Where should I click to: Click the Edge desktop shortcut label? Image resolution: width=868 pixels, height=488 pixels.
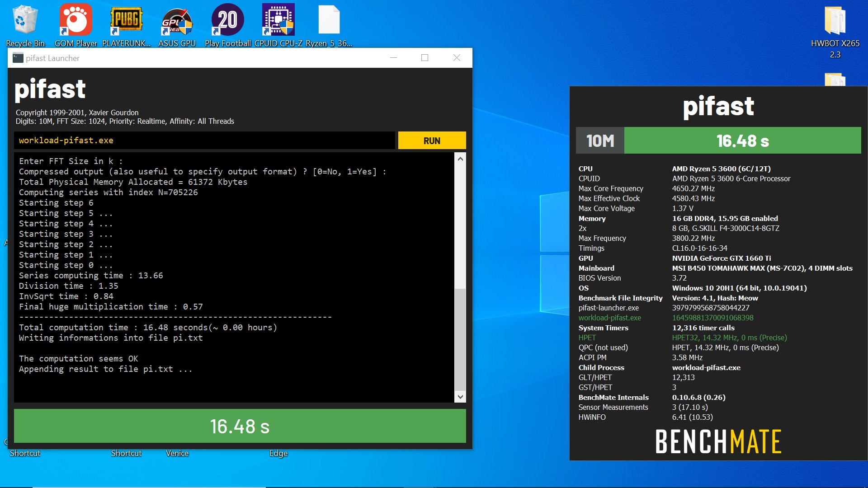[278, 453]
